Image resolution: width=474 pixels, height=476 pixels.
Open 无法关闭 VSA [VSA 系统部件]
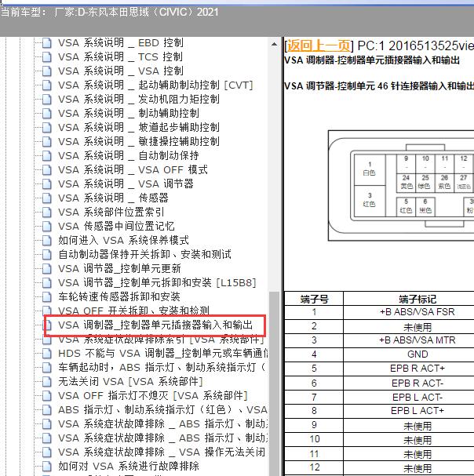click(x=130, y=382)
